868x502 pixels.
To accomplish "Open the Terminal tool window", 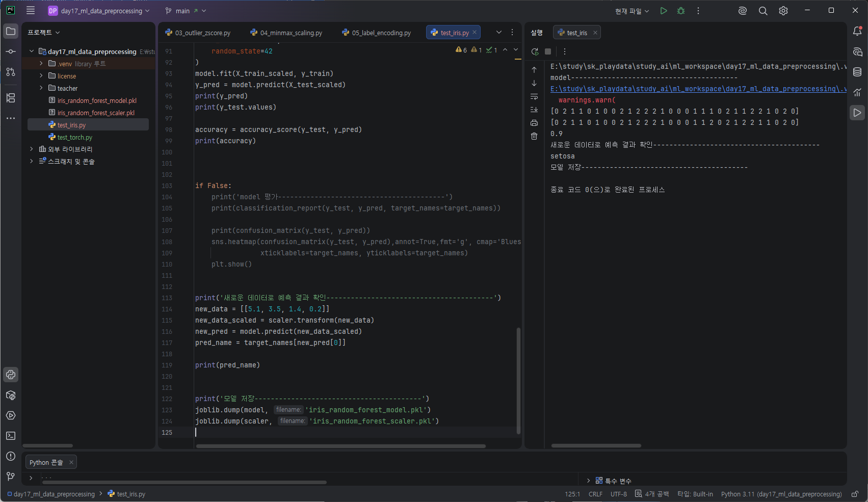I will tap(11, 436).
